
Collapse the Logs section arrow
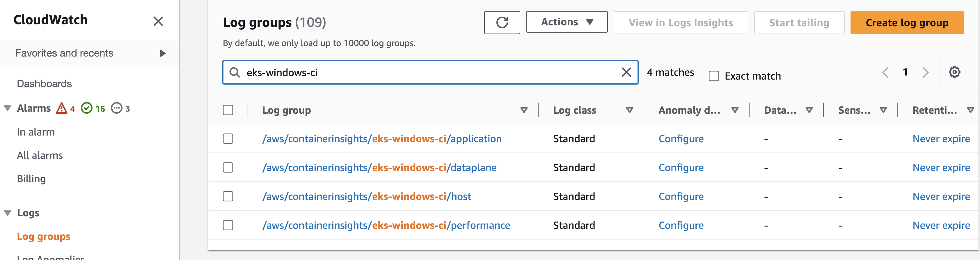click(x=8, y=213)
